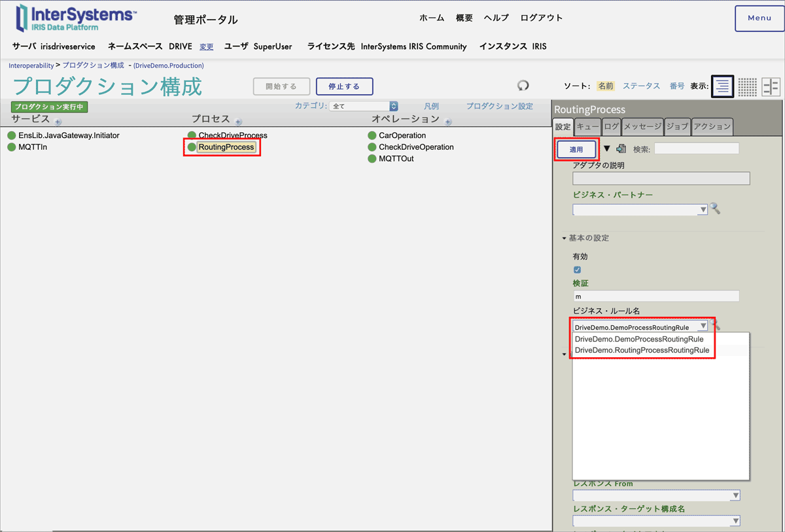
Task: Add a new process with the plus icon
Action: 238,122
